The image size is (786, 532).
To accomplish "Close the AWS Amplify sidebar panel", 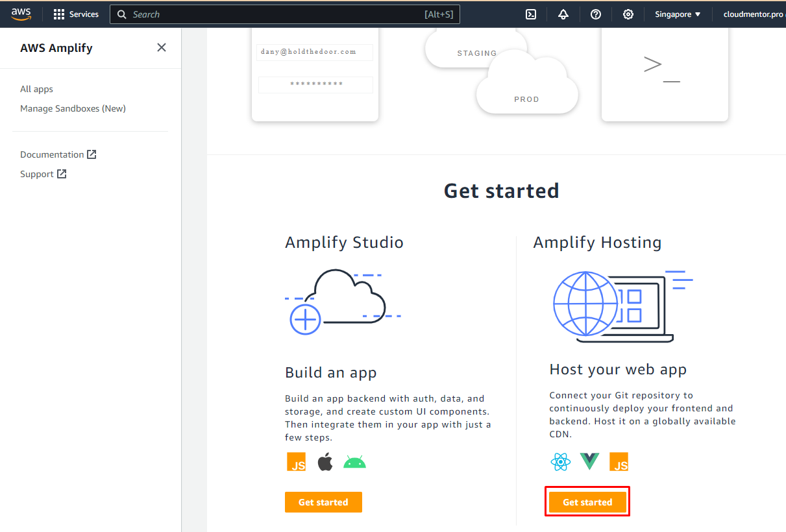I will pyautogui.click(x=162, y=47).
